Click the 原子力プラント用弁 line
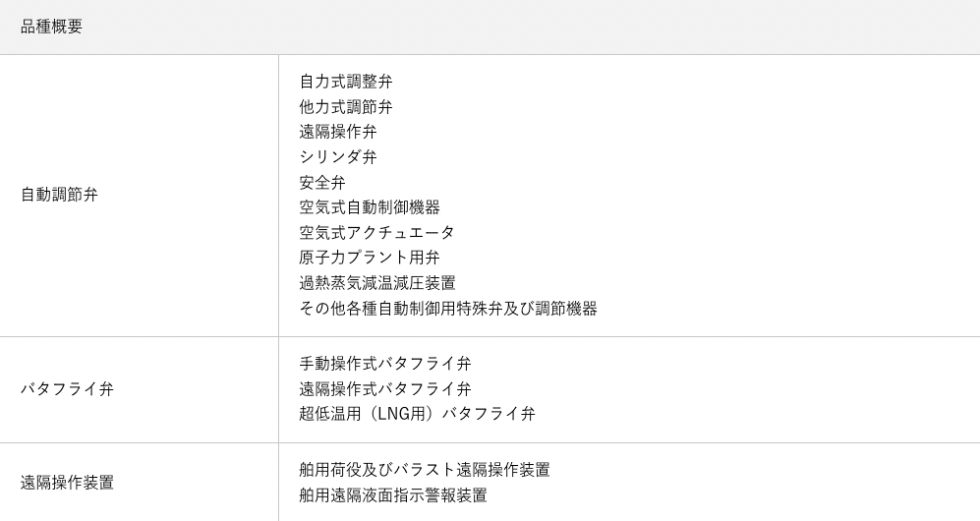980x521 pixels. tap(370, 258)
